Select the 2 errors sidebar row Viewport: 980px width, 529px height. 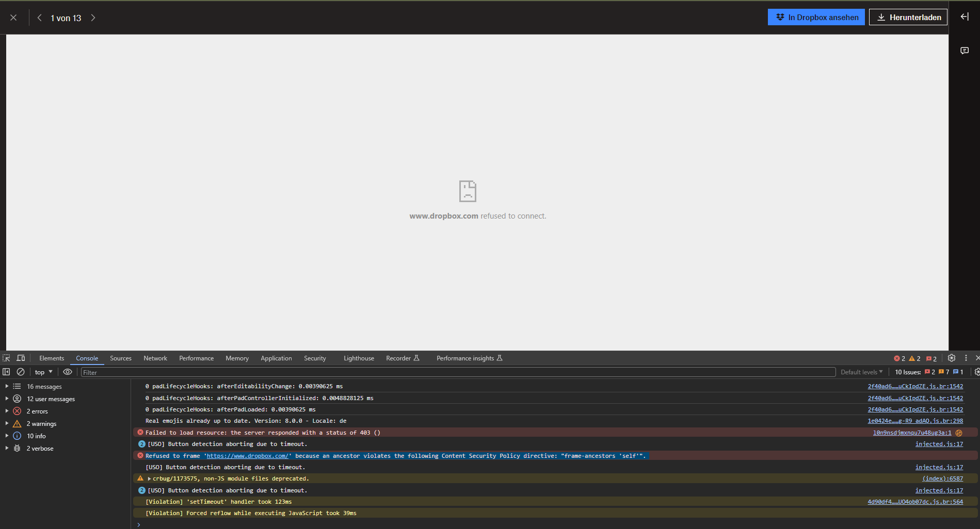point(65,411)
